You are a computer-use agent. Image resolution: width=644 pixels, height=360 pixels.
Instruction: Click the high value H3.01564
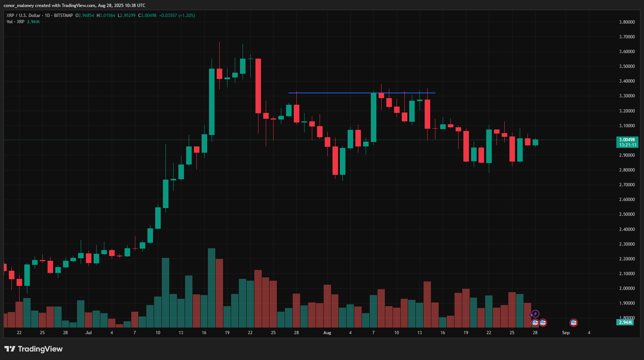[106, 15]
